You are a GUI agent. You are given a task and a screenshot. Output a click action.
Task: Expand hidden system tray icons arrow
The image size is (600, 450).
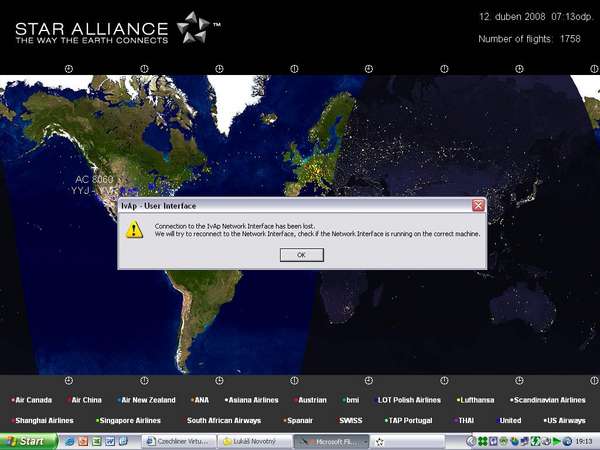pos(471,442)
